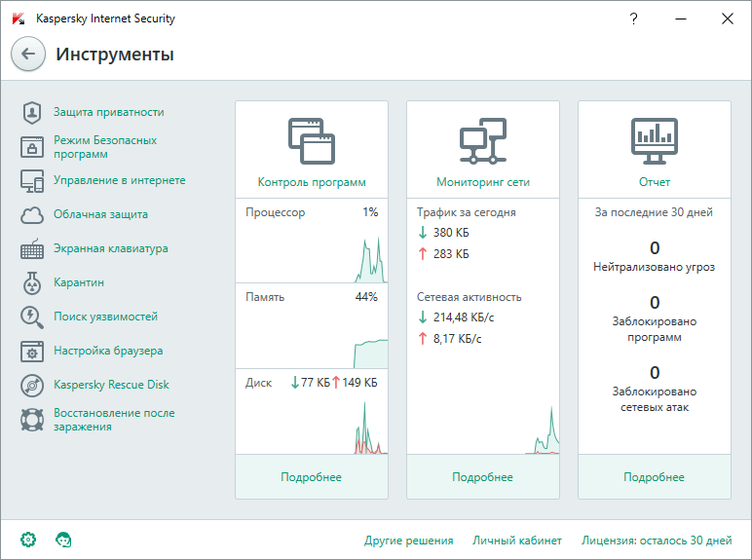This screenshot has height=560, width=752.
Task: Click the on-screen keyboard icon
Action: click(32, 249)
